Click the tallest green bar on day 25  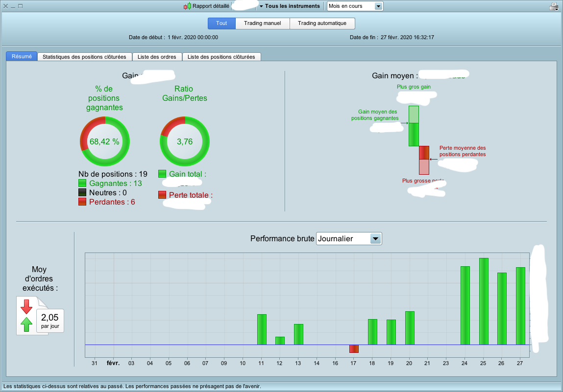484,301
